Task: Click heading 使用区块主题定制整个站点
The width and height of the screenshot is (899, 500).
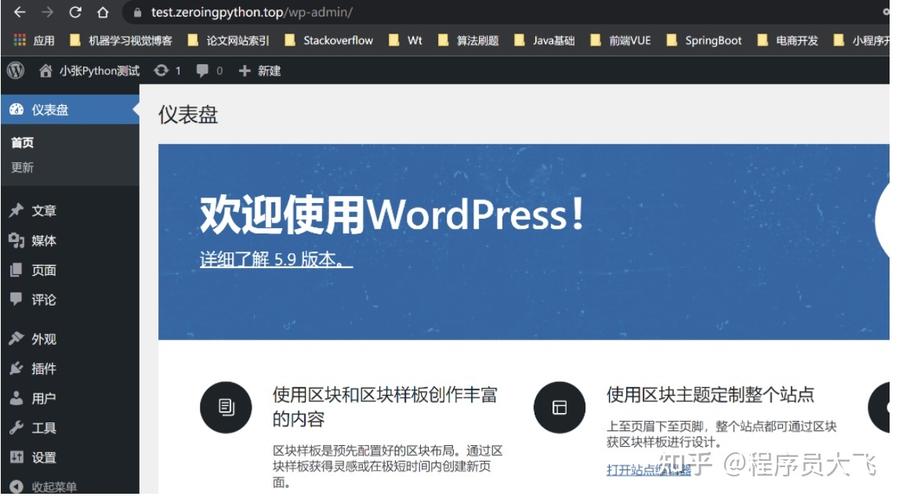Action: coord(710,394)
